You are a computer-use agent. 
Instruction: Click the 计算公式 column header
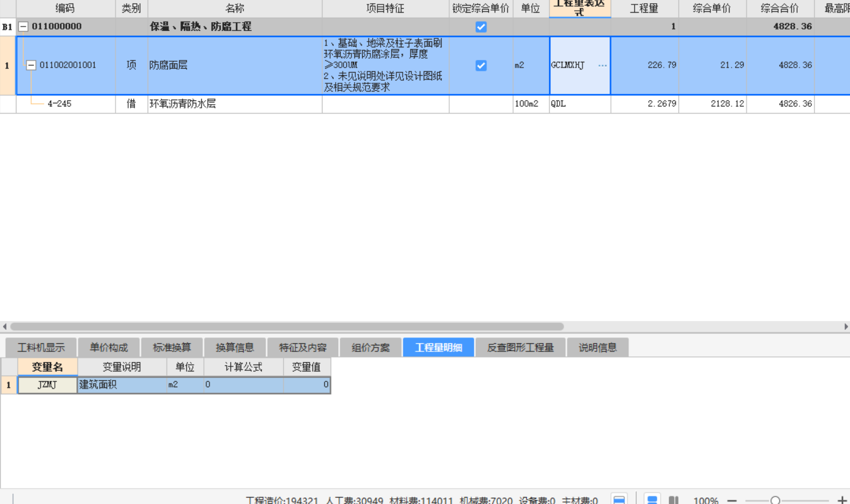[x=244, y=367]
